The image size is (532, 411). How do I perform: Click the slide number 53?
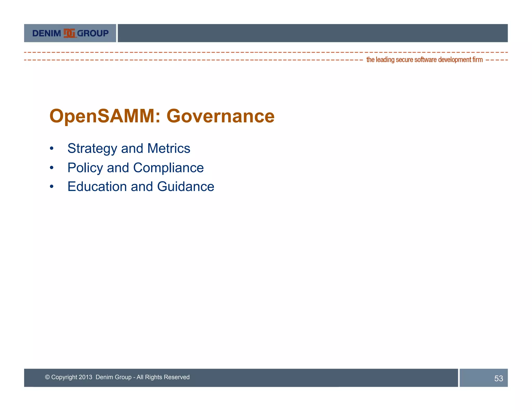click(498, 378)
